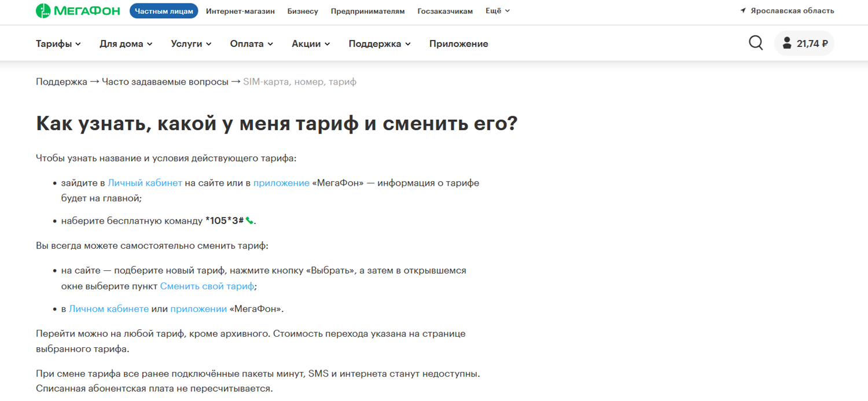
Task: Click the *105*3# command text
Action: click(225, 220)
